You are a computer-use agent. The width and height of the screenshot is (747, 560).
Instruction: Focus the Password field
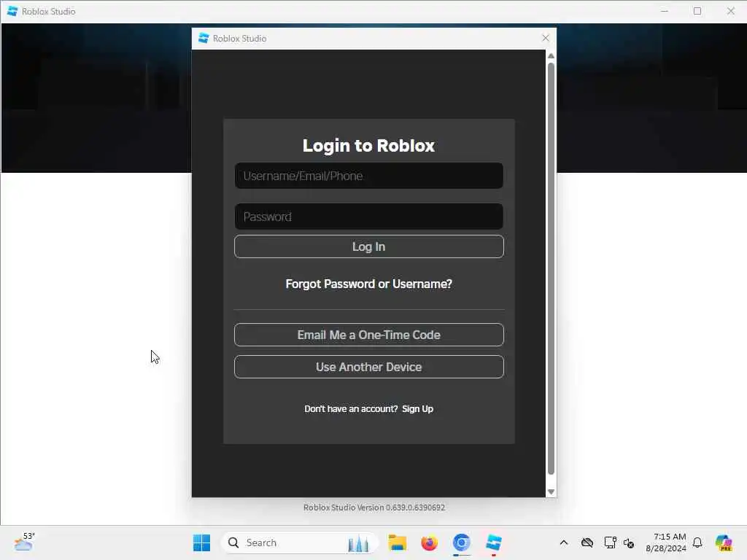tap(368, 217)
